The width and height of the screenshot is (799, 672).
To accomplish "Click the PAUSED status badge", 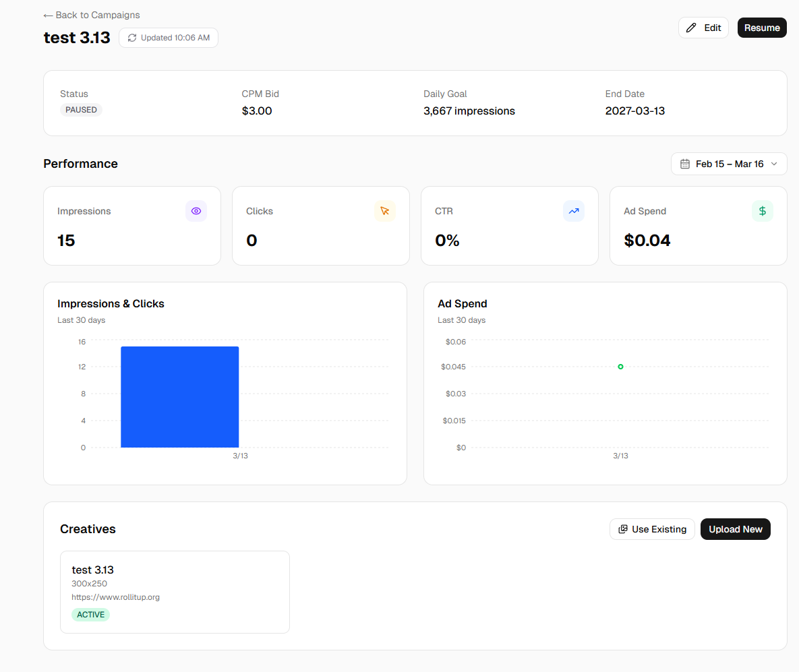I will (81, 110).
